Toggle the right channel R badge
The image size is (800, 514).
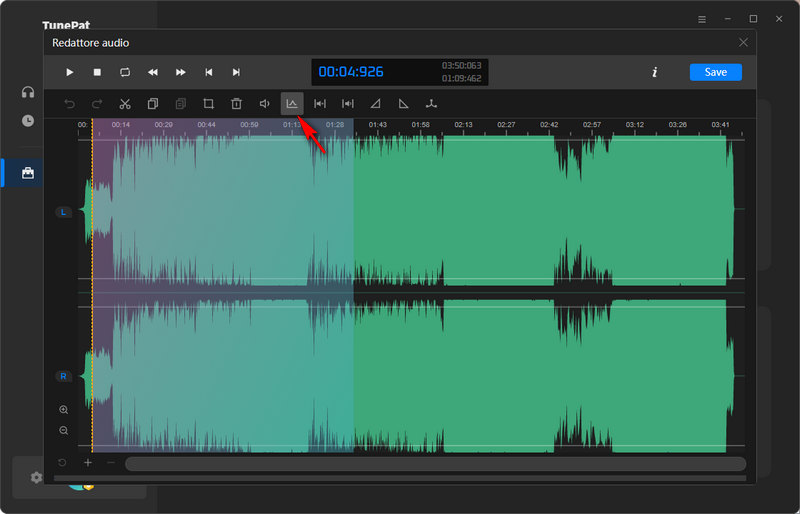64,376
